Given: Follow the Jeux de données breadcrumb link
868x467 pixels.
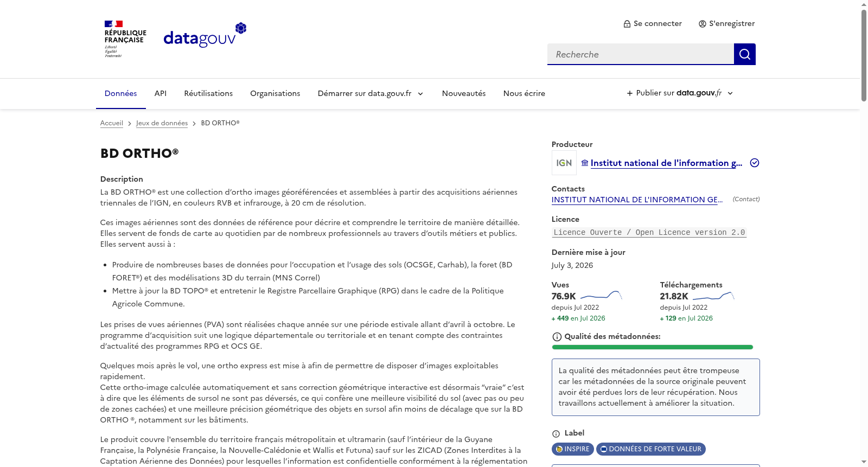Looking at the screenshot, I should (162, 123).
